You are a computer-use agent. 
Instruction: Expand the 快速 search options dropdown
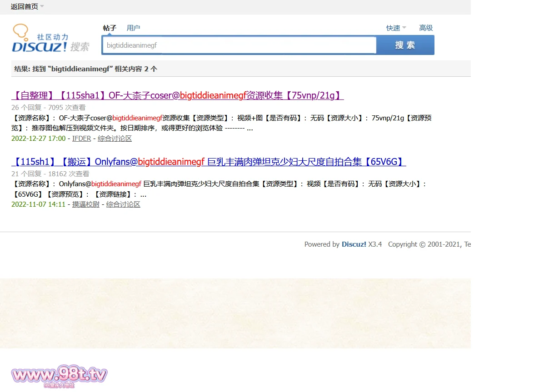point(396,28)
